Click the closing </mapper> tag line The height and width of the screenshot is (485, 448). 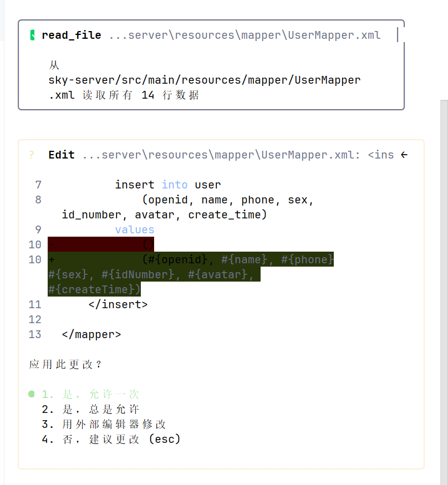pos(91,334)
